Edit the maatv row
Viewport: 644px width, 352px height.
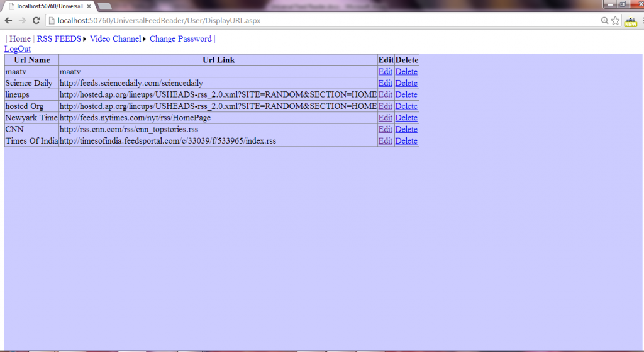[386, 72]
